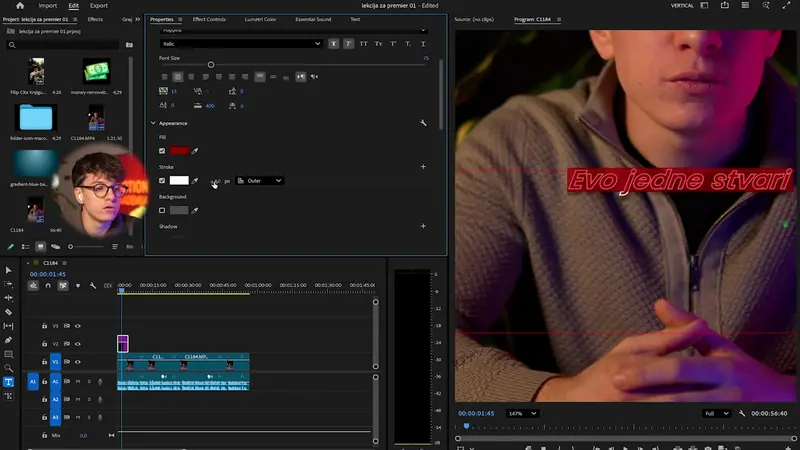Open timeline display settings wrench

point(93,286)
